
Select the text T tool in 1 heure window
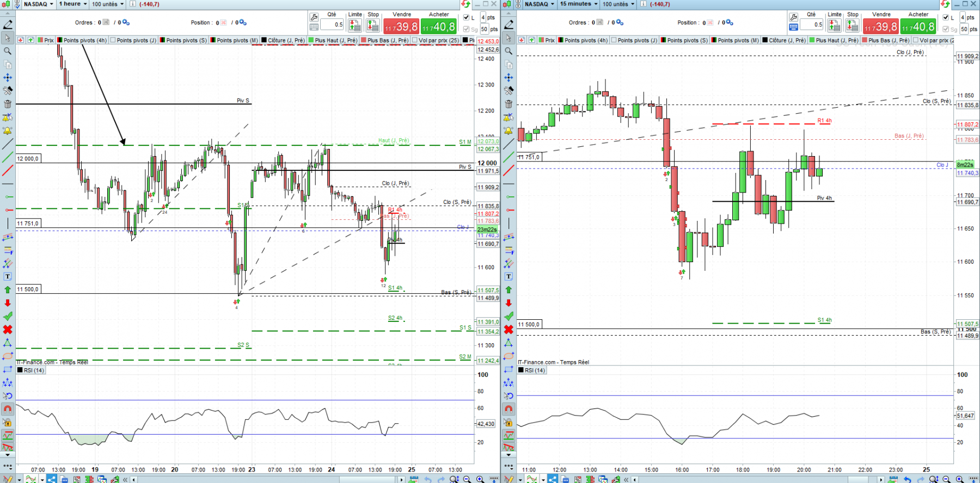tap(8, 276)
